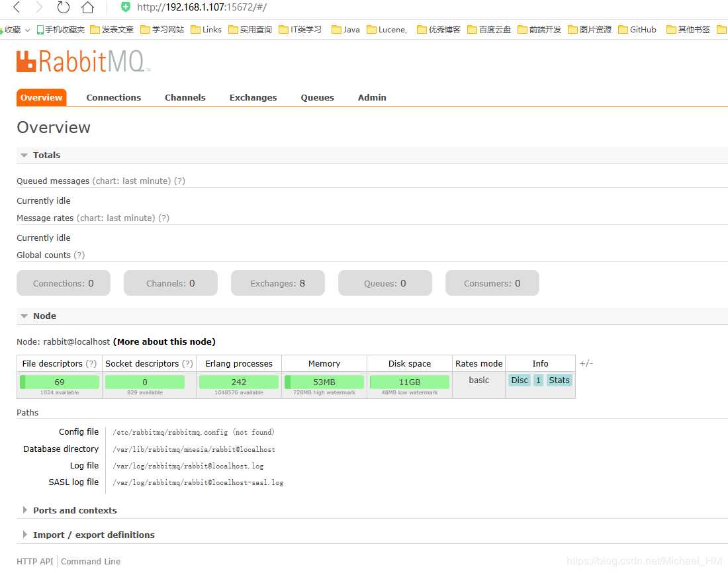Switch to the Exchanges tab
The width and height of the screenshot is (728, 573).
pos(253,97)
